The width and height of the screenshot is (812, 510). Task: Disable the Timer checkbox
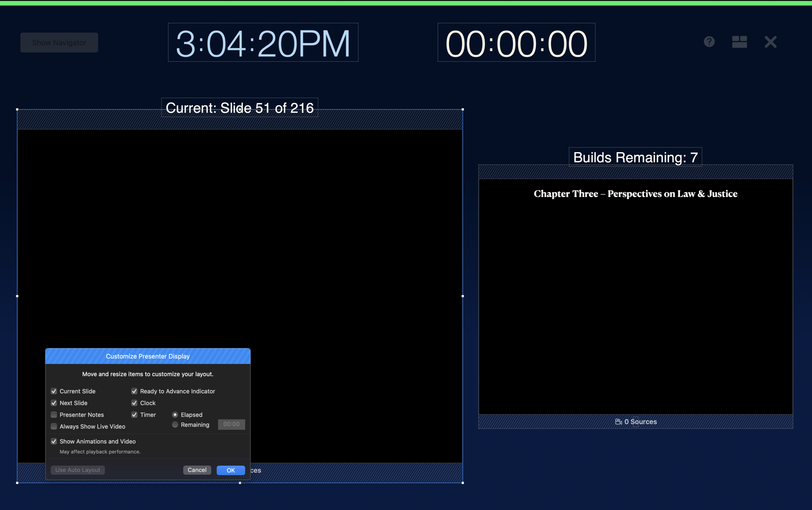coord(134,415)
